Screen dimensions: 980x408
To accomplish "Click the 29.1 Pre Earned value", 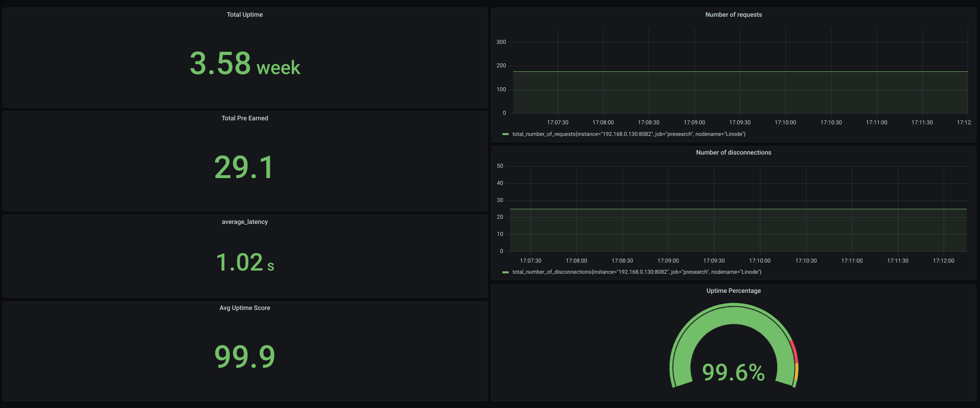I will point(244,167).
